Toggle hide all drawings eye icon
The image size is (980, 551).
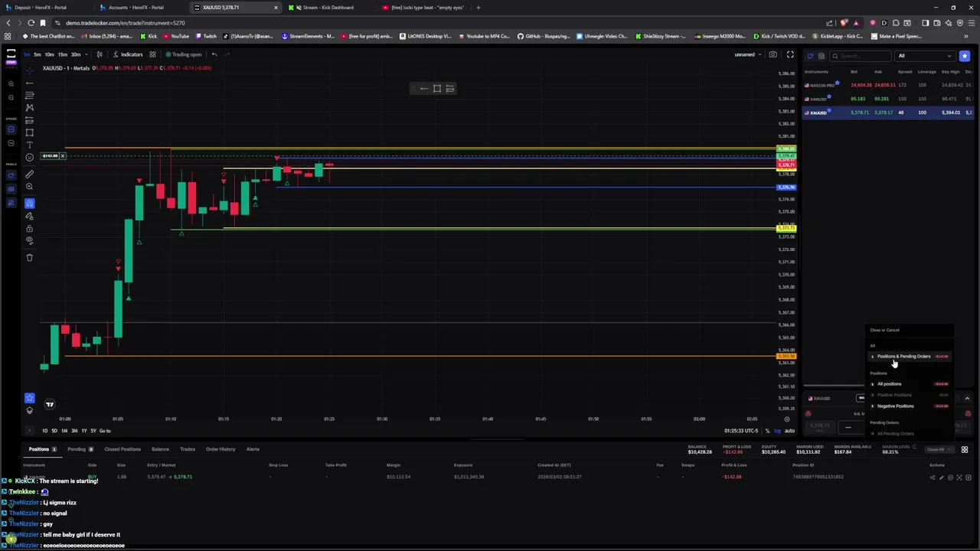click(30, 240)
